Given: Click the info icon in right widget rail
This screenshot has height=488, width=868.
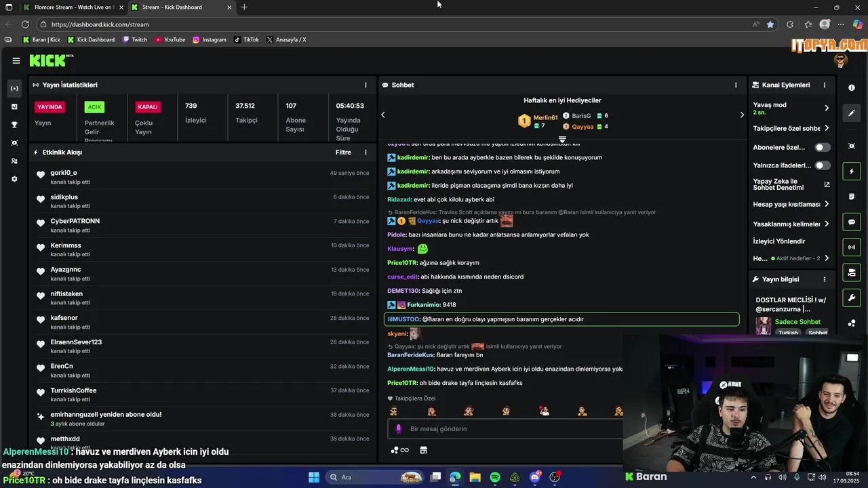Looking at the screenshot, I should point(852,88).
